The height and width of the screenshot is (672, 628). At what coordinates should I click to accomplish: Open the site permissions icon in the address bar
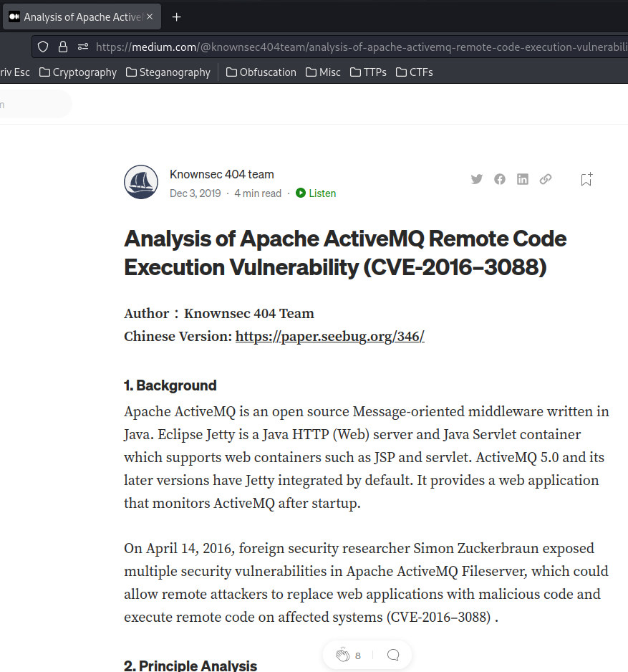click(x=83, y=47)
